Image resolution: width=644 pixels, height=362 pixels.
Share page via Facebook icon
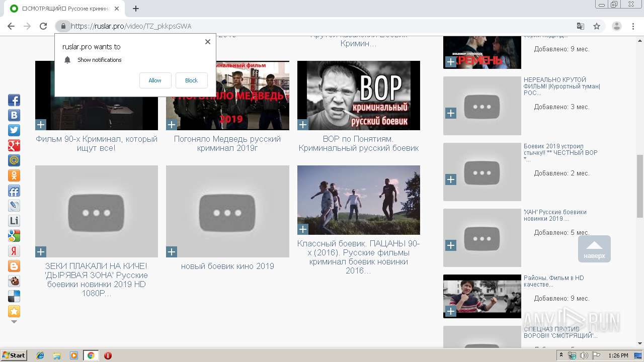click(x=14, y=100)
